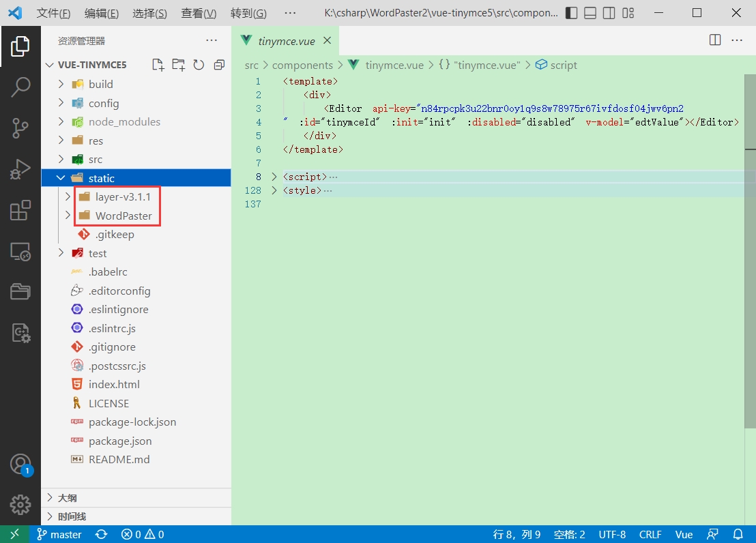Open the Extensions view
Viewport: 756px width, 543px height.
pos(20,210)
